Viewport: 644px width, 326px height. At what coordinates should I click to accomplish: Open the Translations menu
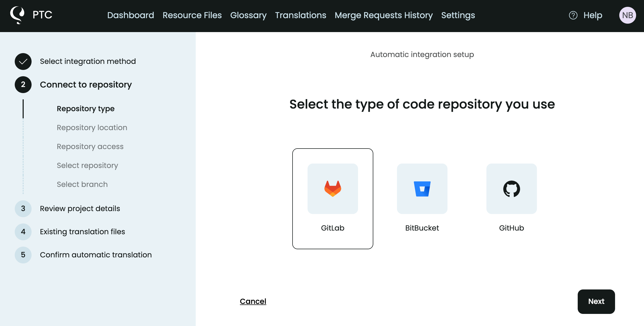300,15
